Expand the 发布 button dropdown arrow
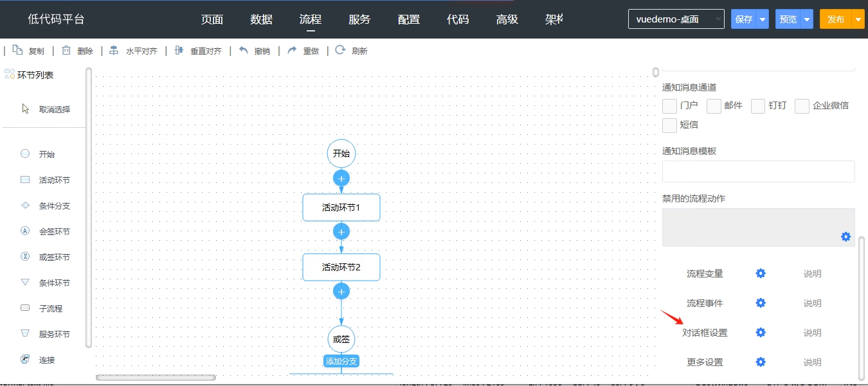868x386 pixels. click(x=858, y=19)
